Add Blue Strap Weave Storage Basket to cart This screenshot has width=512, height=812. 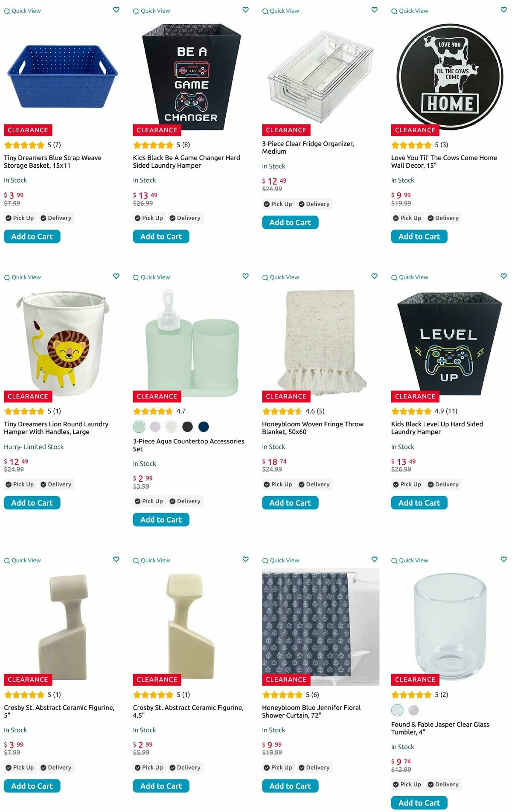[32, 236]
